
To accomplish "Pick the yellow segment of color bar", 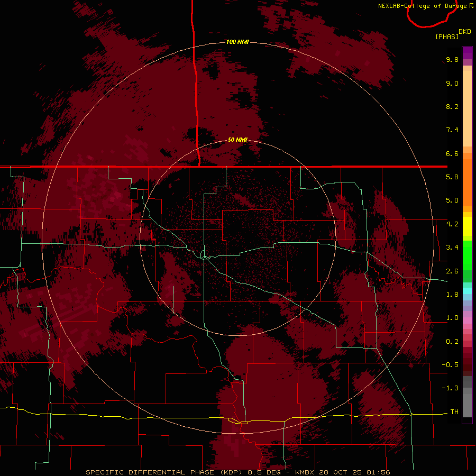I will click(467, 226).
